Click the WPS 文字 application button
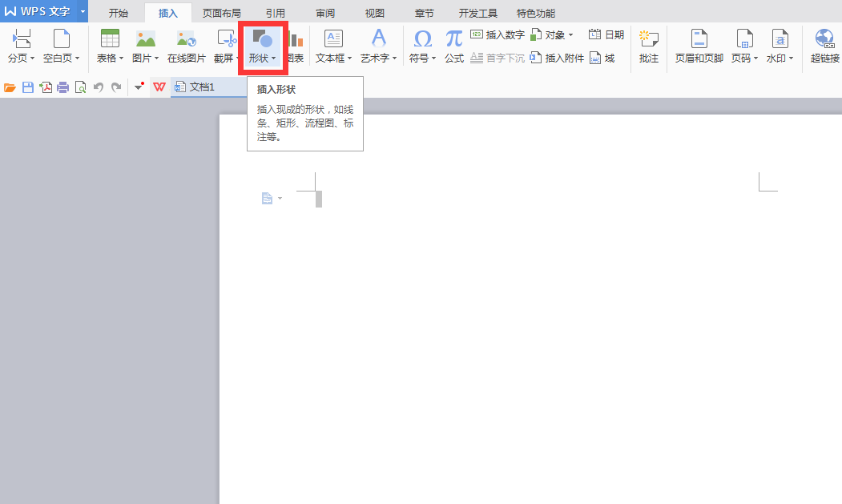This screenshot has width=842, height=504. (38, 11)
